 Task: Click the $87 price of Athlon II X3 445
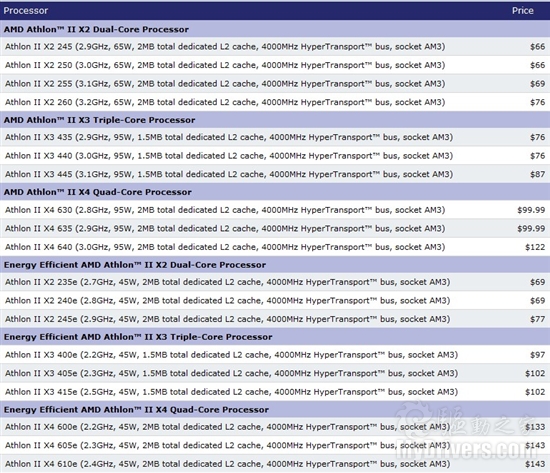[x=537, y=174]
